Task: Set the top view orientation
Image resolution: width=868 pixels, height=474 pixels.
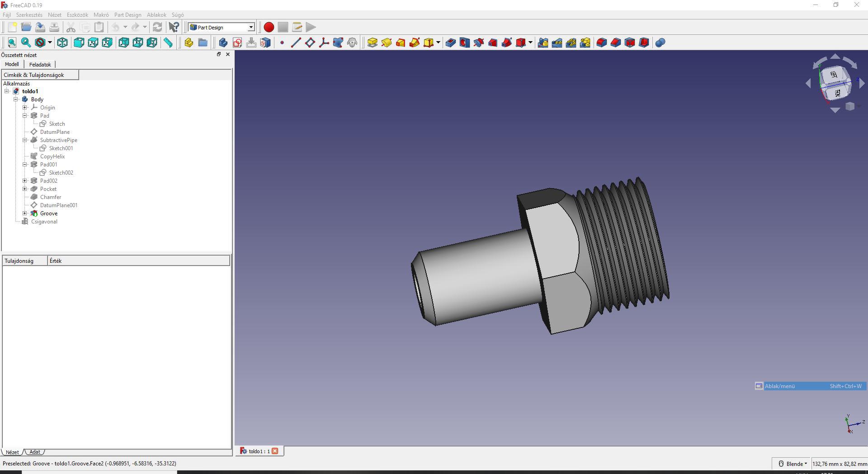Action: (x=93, y=43)
